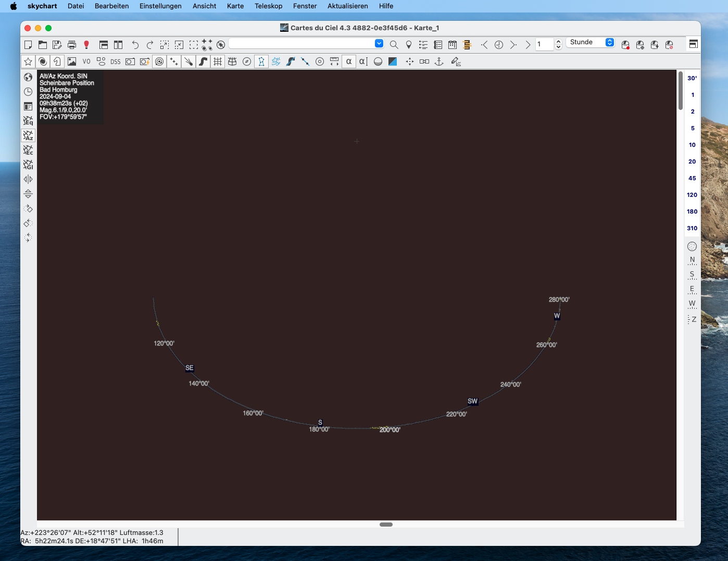This screenshot has height=561, width=728.
Task: Click the horizontal scrollbar thumb below chart
Action: [x=386, y=525]
